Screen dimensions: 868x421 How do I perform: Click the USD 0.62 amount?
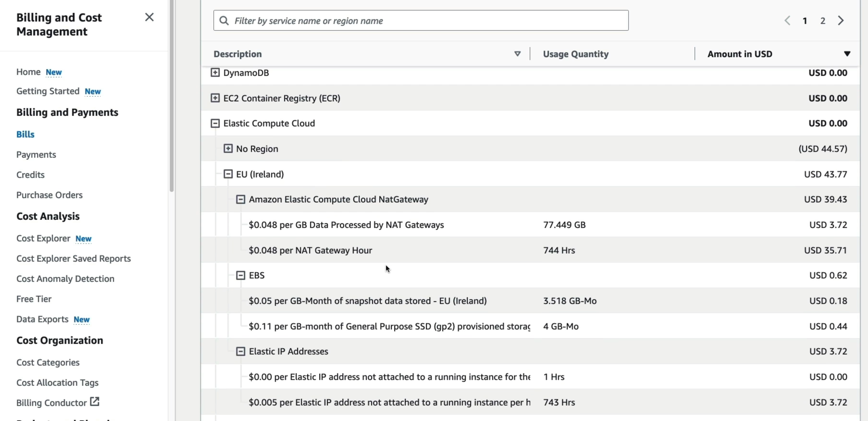tap(828, 275)
